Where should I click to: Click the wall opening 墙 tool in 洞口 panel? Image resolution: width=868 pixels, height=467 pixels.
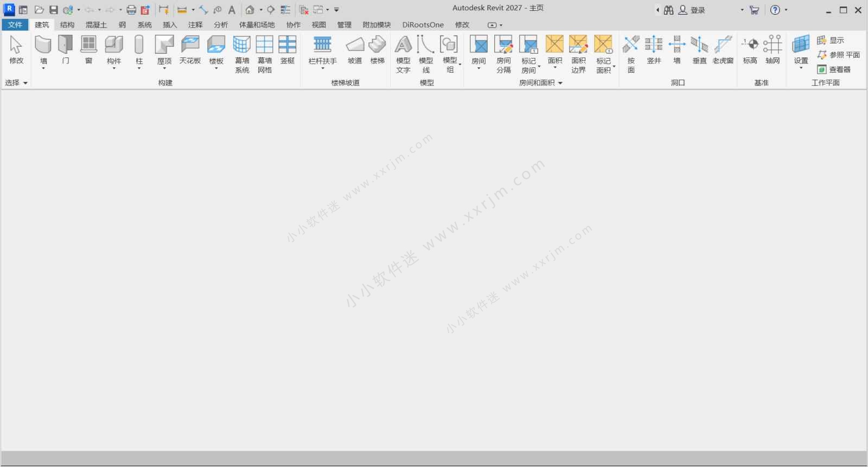point(676,50)
